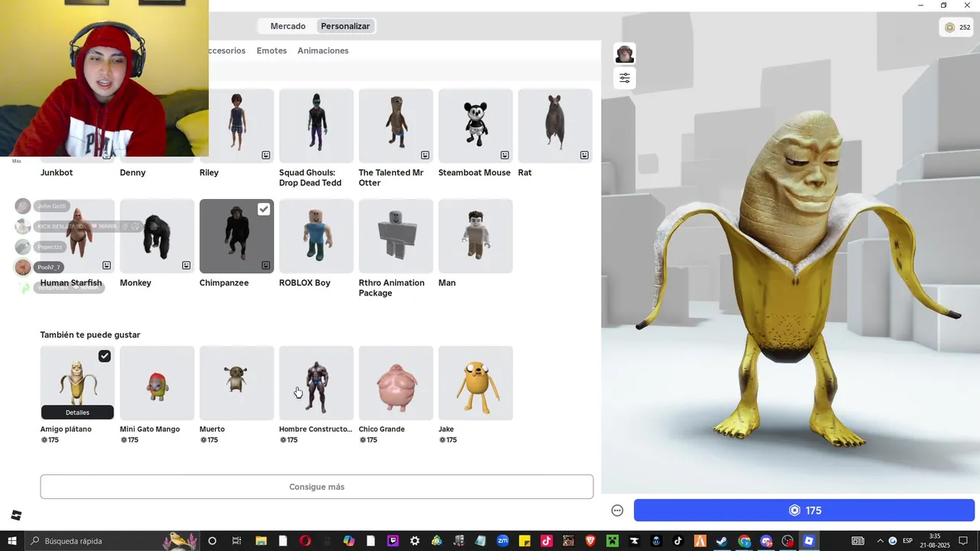Select The Talented Mr Otter thumbnail
980x551 pixels.
pyautogui.click(x=396, y=126)
